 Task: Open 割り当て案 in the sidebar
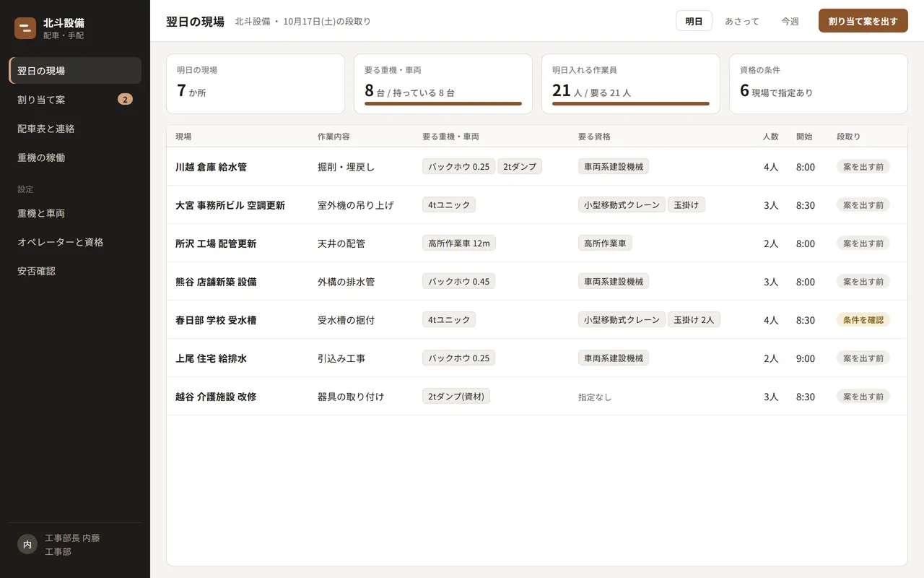(75, 100)
